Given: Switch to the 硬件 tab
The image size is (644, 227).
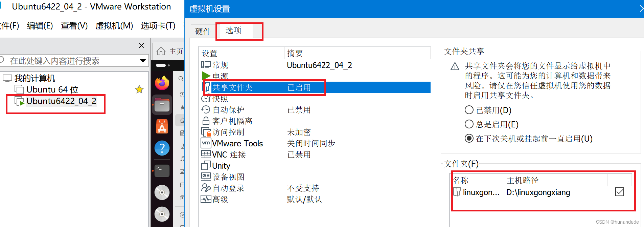Looking at the screenshot, I should pyautogui.click(x=203, y=32).
